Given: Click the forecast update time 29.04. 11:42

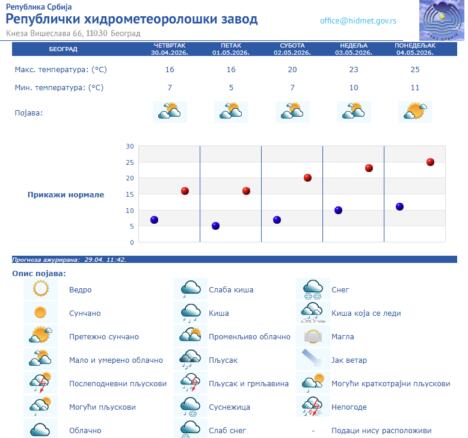Looking at the screenshot, I should [x=105, y=259].
